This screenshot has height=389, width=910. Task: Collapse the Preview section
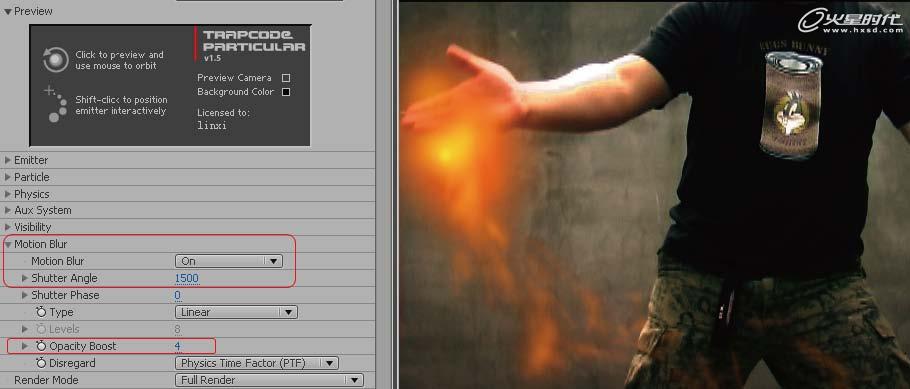click(x=8, y=11)
